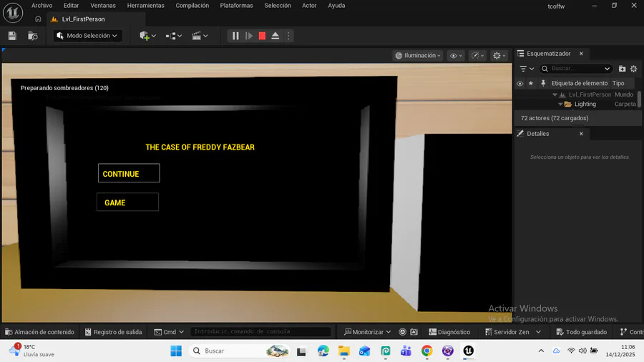Click the Unreal Engine logo icon

(13, 13)
